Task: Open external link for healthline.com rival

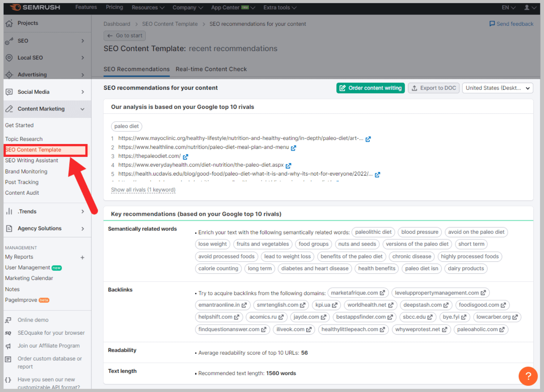Action: tap(293, 148)
